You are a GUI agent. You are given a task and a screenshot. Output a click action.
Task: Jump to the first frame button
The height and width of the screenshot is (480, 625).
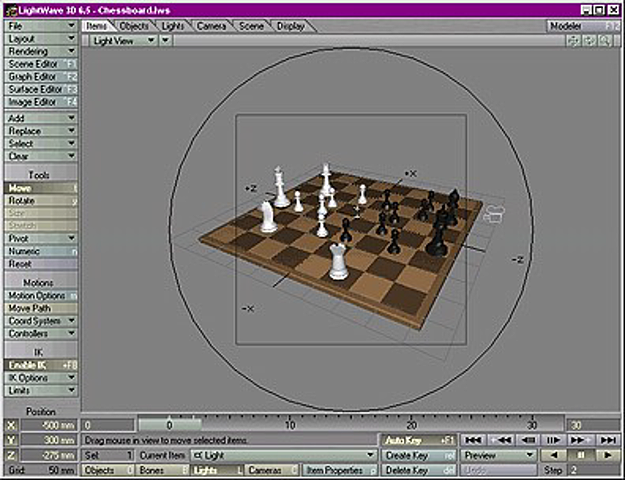[x=474, y=441]
